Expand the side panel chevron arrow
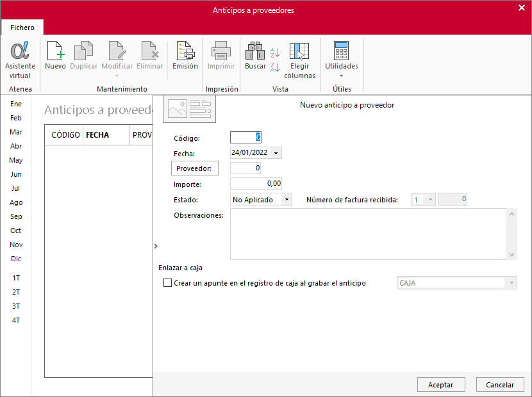Screen dimensions: 532x397 [x=156, y=246]
